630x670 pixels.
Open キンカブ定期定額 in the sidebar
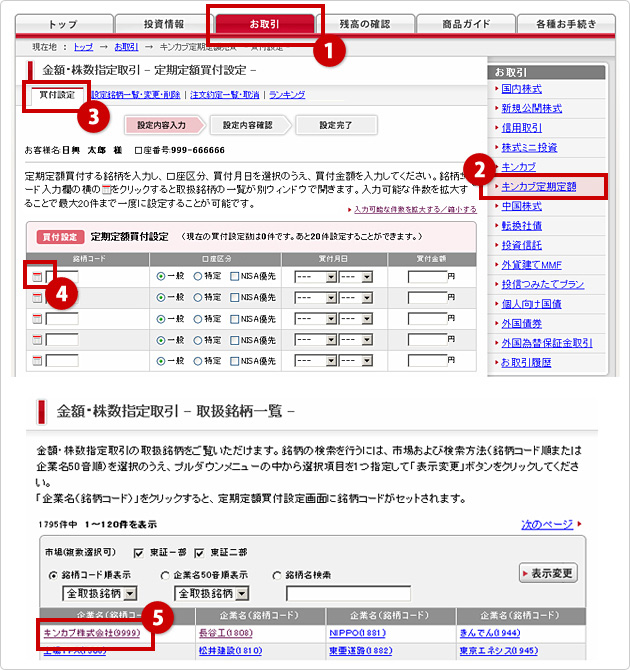(539, 187)
